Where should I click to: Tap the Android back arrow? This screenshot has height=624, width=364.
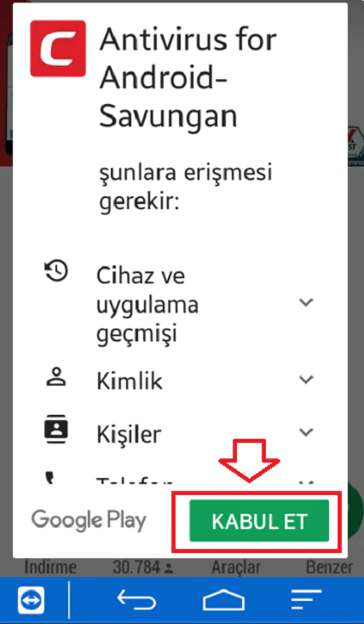136,600
